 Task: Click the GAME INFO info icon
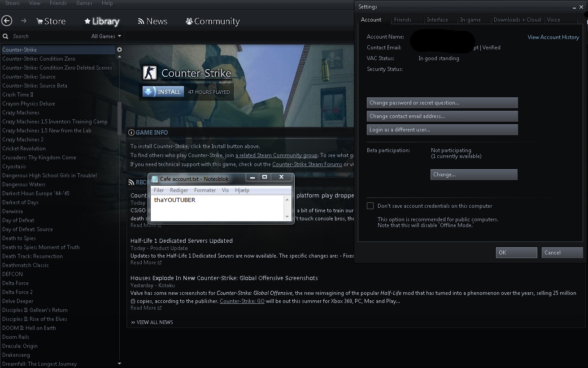[131, 132]
